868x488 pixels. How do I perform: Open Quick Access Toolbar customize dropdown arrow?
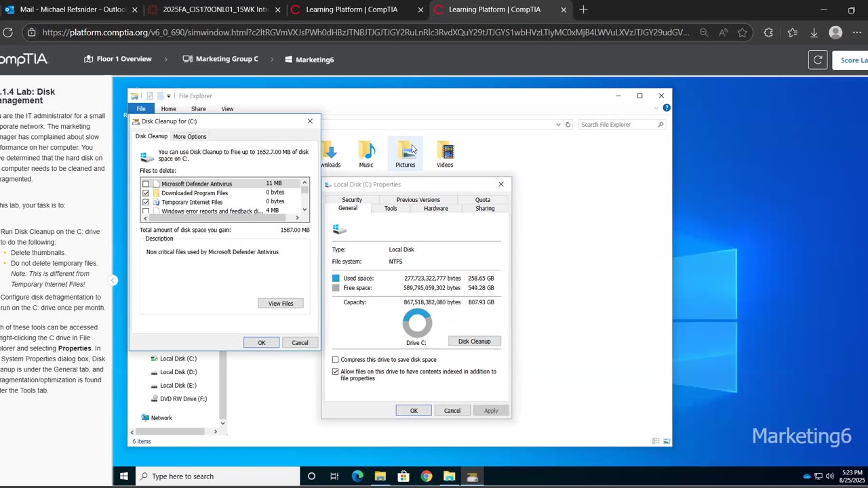pos(169,96)
